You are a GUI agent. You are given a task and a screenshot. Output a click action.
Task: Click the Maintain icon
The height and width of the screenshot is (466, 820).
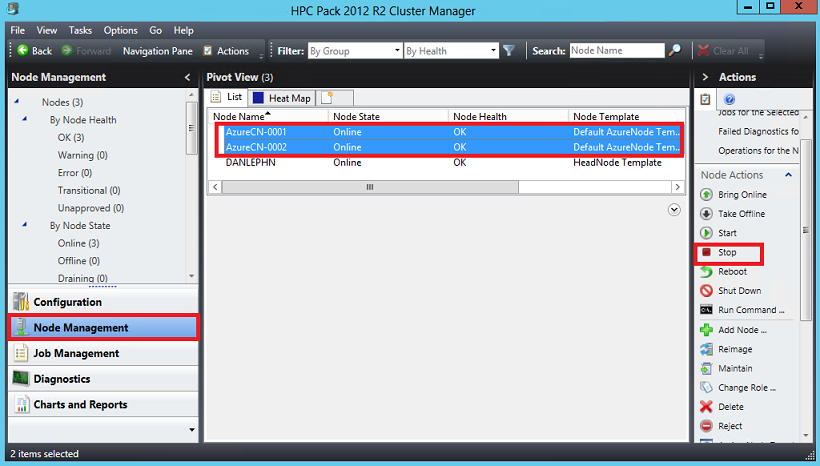tap(706, 368)
